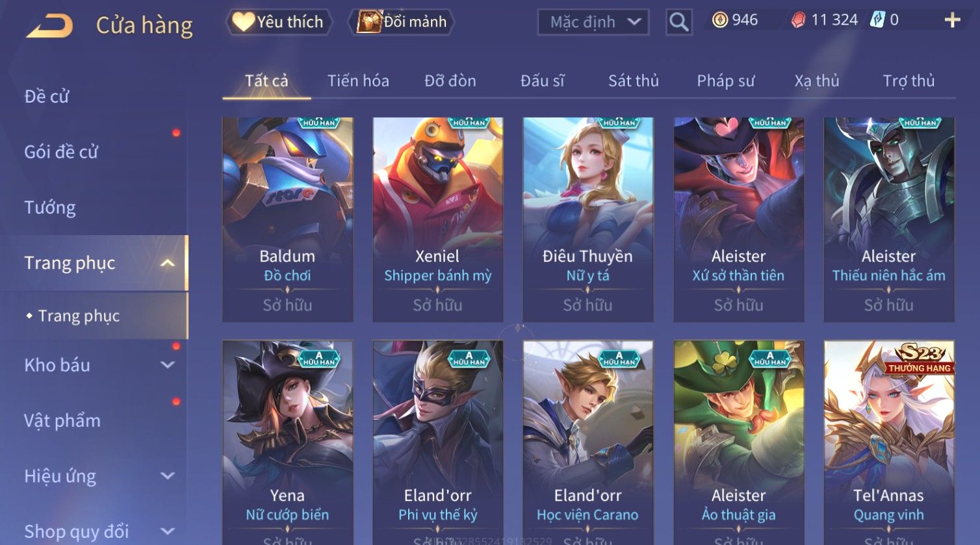Click the blue ticket currency icon
This screenshot has height=545, width=980.
(878, 20)
